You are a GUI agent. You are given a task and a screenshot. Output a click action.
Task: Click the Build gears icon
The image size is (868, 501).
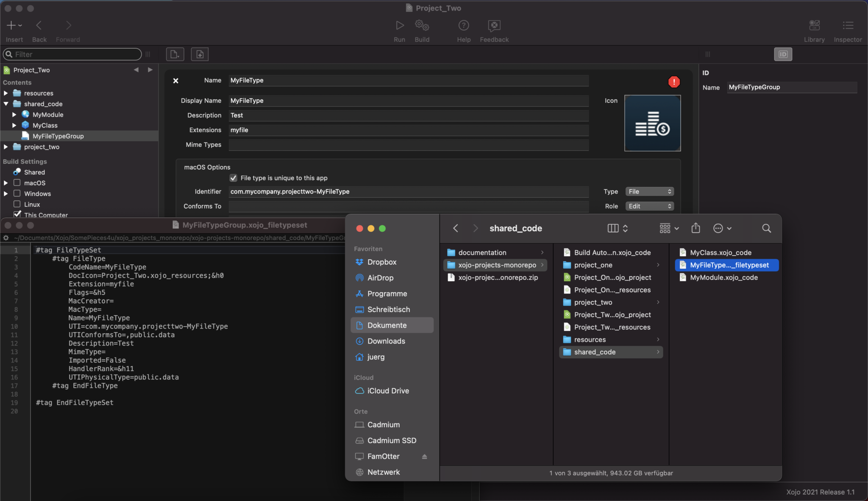(422, 25)
